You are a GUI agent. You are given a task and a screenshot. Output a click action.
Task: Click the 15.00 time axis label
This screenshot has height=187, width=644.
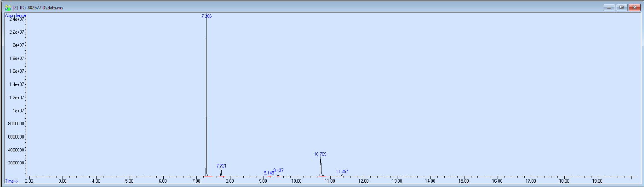click(x=464, y=181)
